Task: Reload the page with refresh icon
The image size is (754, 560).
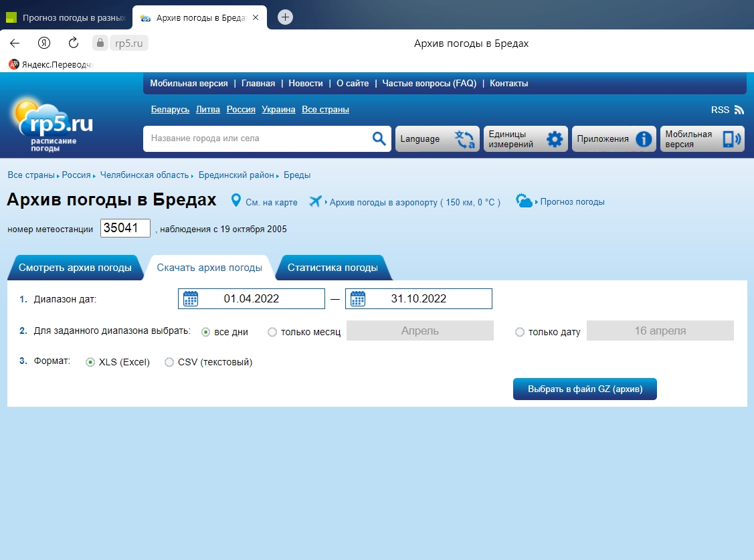Action: (x=74, y=43)
